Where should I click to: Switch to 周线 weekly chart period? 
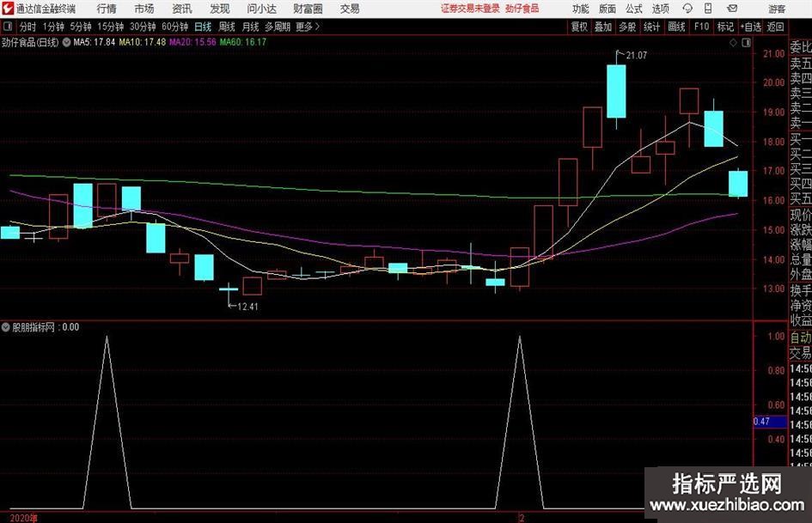point(227,27)
